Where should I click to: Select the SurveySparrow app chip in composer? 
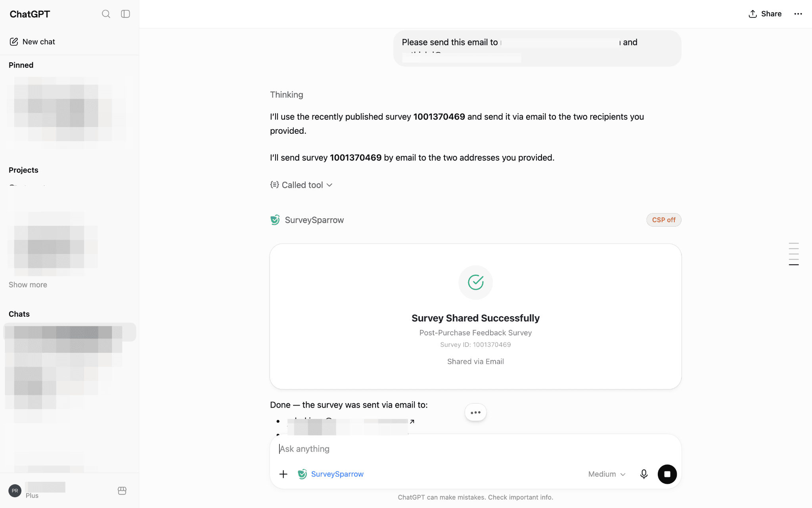(x=331, y=474)
